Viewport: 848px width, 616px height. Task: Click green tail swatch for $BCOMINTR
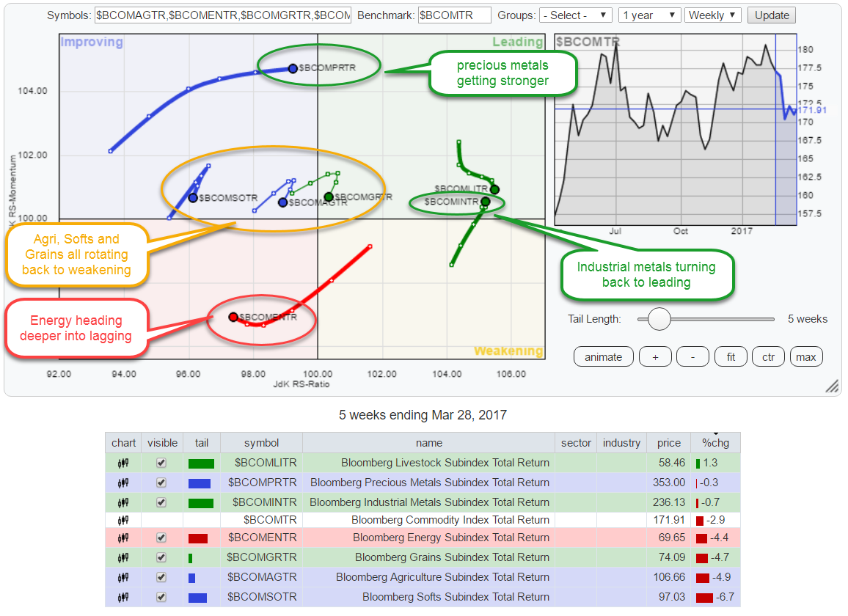click(x=201, y=503)
